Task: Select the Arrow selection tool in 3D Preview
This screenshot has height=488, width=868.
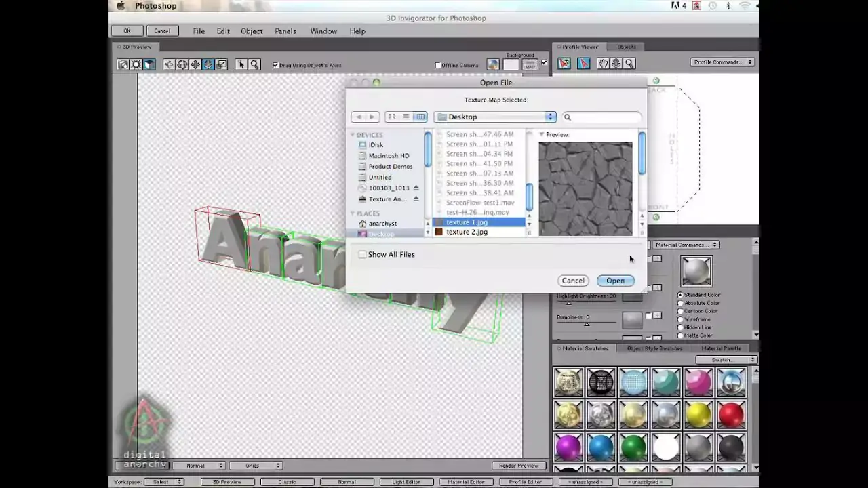Action: [241, 64]
